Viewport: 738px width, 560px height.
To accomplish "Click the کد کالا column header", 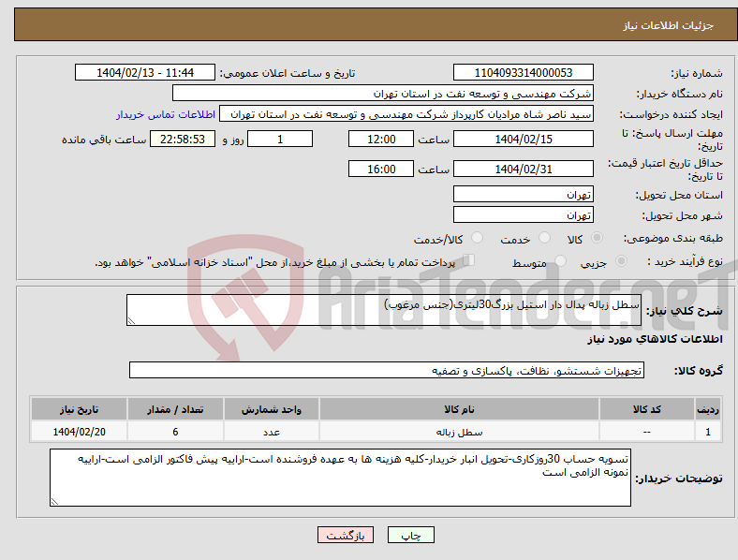I will pos(647,409).
